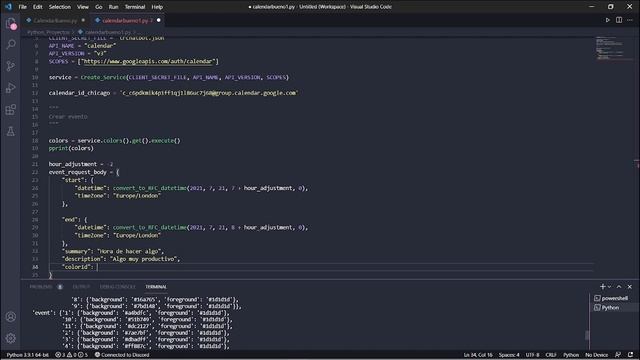Viewport: 640px width, 360px height.
Task: Click the Connected to Discord status item
Action: tap(122, 355)
